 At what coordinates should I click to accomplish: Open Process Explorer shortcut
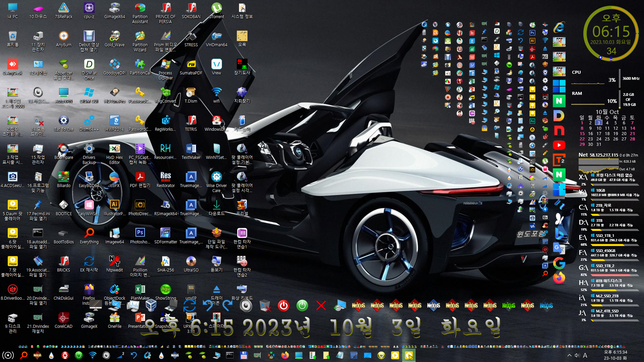tap(165, 69)
